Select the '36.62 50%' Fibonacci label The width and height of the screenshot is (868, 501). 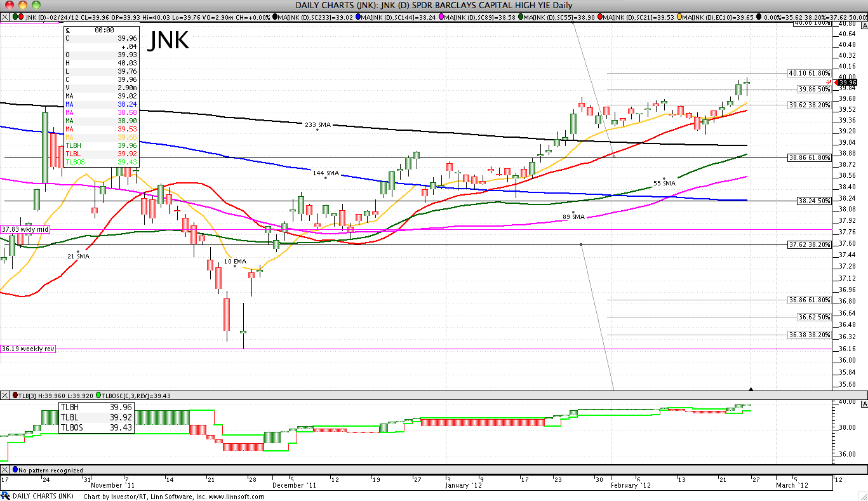pos(815,316)
